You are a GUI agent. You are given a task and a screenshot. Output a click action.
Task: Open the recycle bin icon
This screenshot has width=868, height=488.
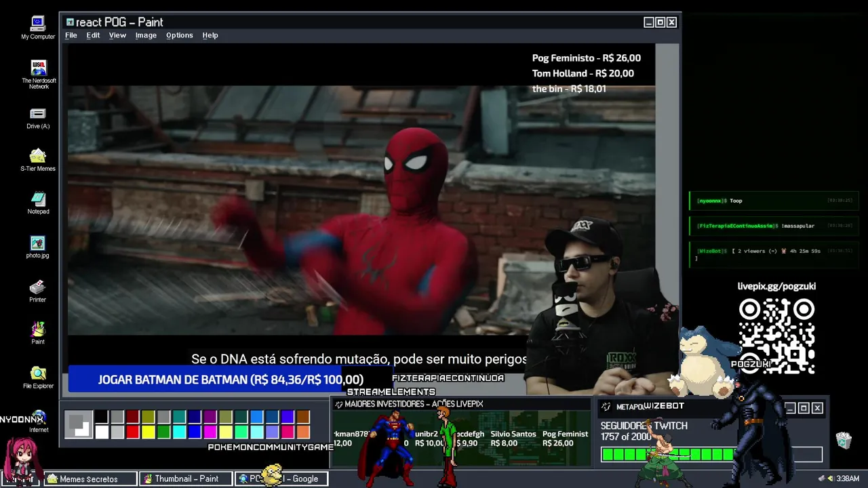844,441
